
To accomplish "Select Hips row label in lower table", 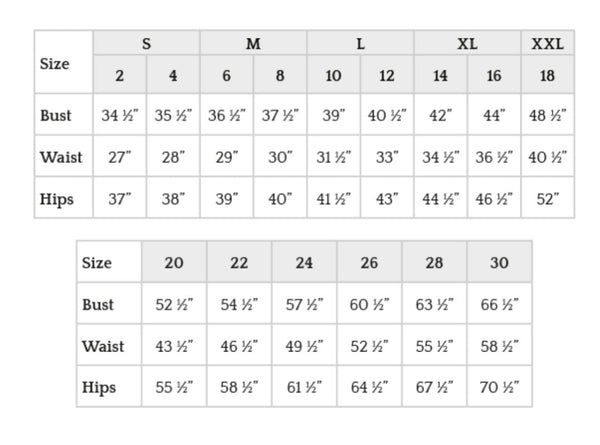I will (x=98, y=388).
